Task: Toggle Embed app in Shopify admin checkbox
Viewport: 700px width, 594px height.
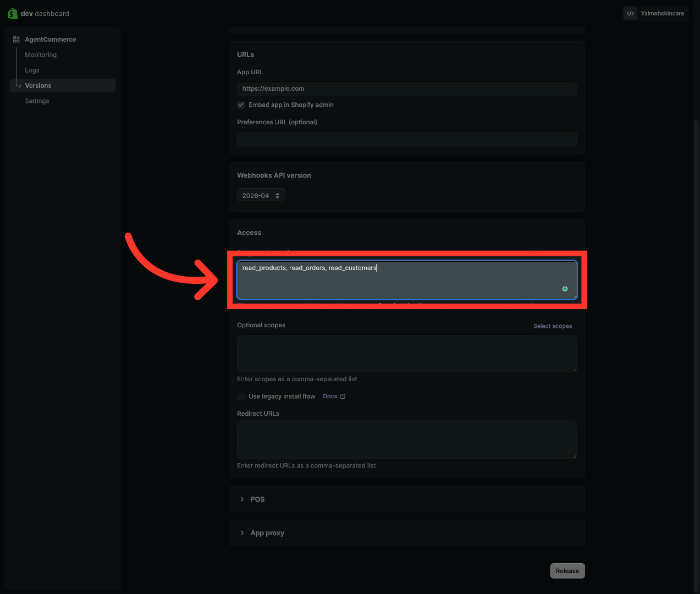Action: 241,105
